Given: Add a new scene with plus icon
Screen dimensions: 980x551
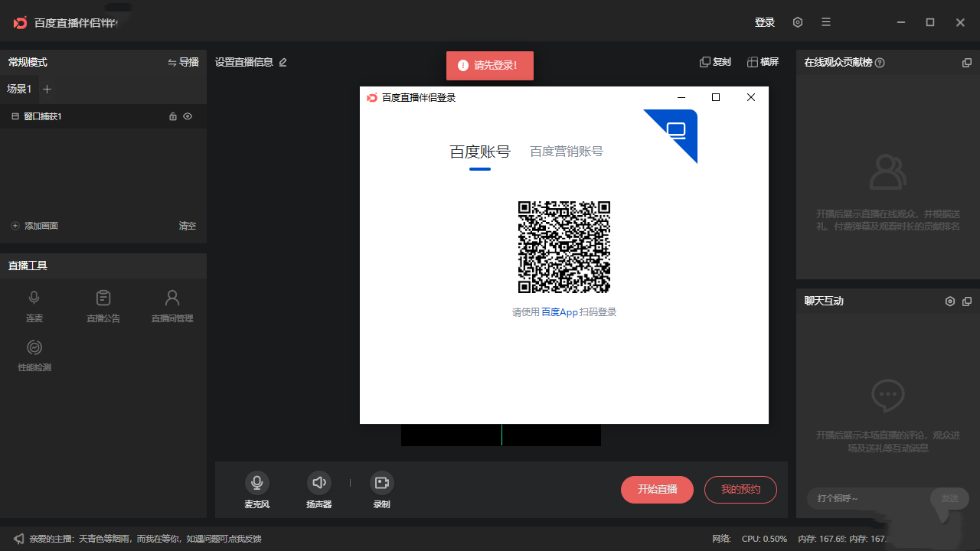Looking at the screenshot, I should click(47, 89).
